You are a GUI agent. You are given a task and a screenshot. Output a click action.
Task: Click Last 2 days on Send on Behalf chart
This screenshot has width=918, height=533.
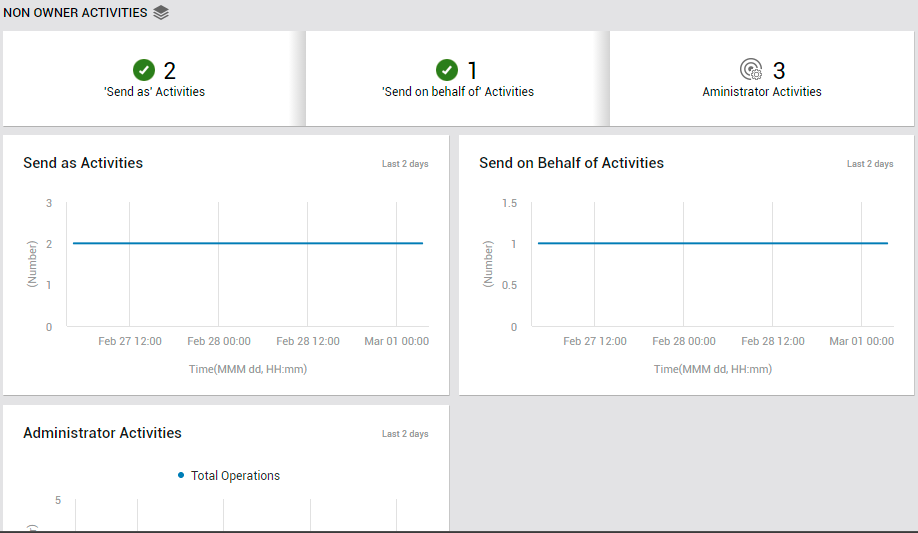870,164
